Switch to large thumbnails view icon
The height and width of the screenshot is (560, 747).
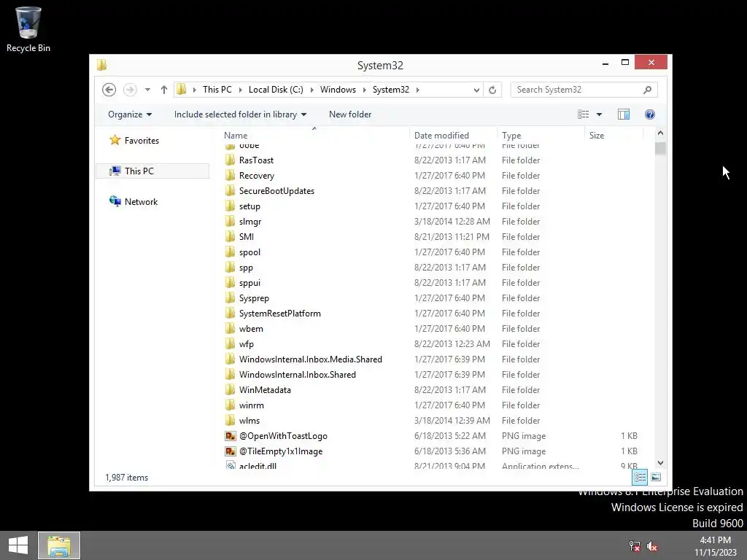point(656,477)
